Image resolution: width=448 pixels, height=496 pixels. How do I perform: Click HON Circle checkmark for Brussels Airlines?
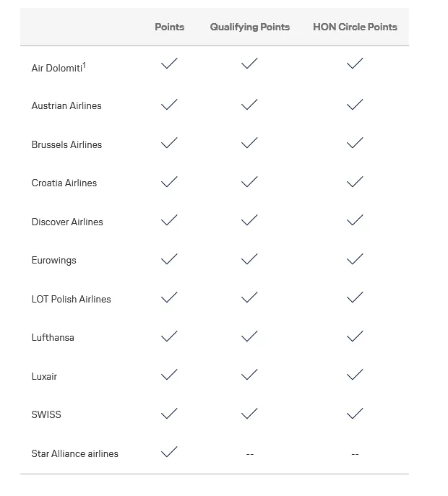354,143
